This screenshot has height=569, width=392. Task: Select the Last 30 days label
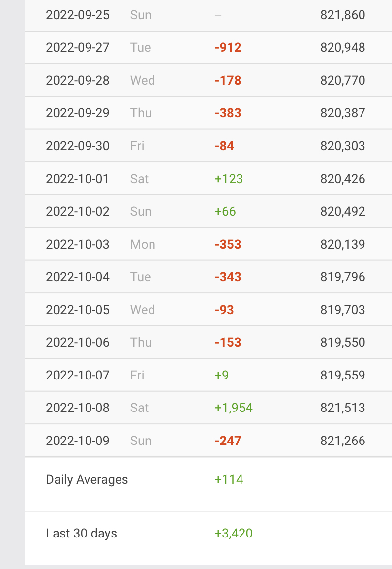(82, 534)
